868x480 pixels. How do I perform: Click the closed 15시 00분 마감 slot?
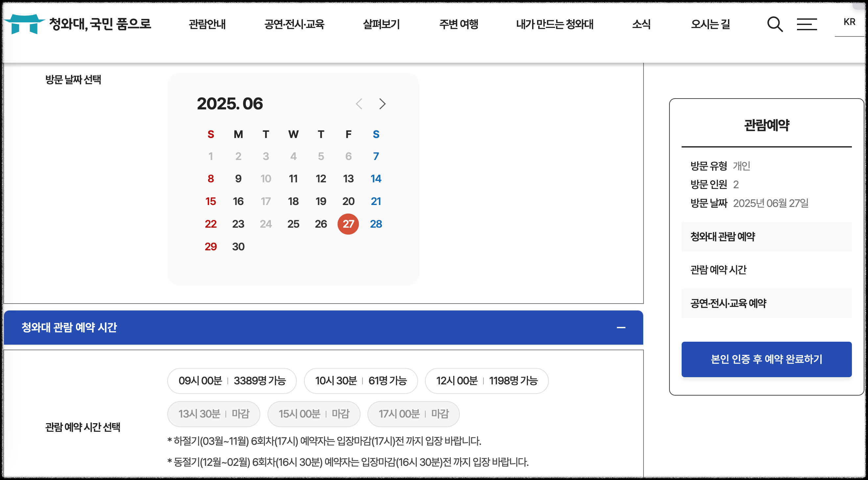coord(314,414)
